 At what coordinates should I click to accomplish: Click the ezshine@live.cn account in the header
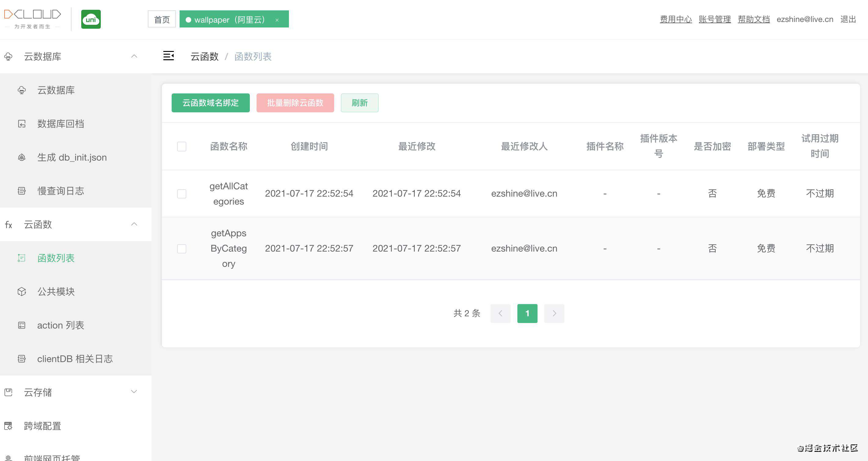click(x=805, y=19)
